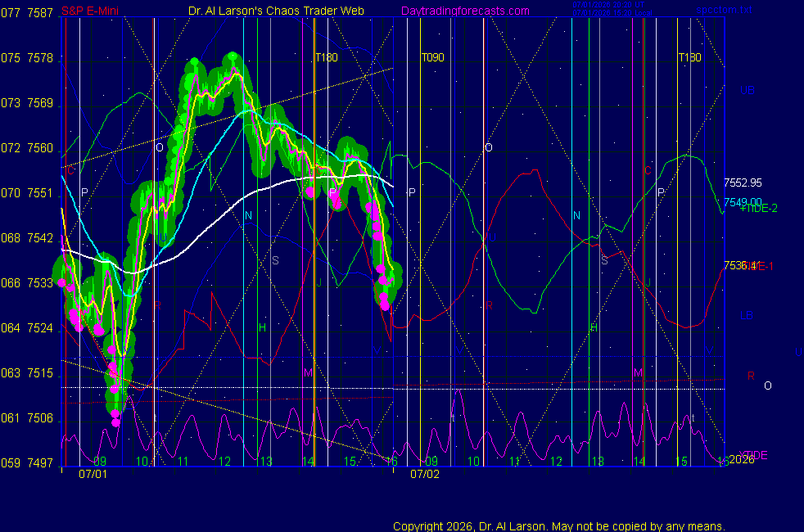Click the hour 12 label of the 07/02 session
Screen dimensions: 804x532
tap(557, 462)
